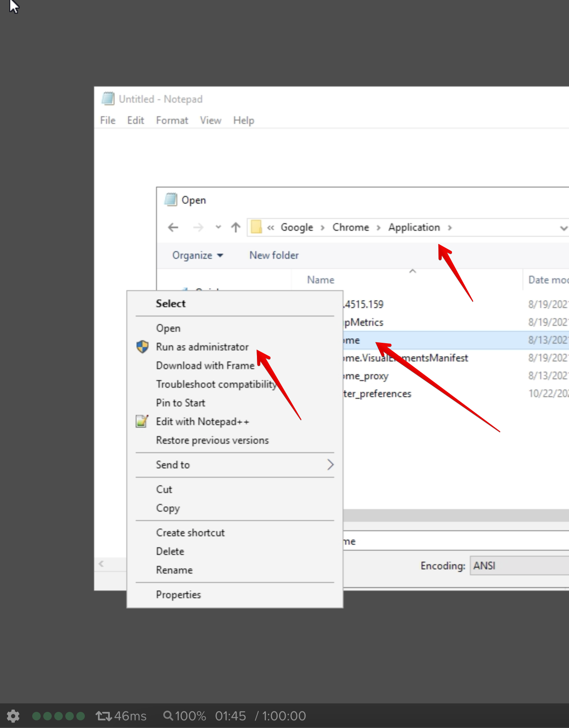569x728 pixels.
Task: Click the green connection quality dots
Action: 59,716
